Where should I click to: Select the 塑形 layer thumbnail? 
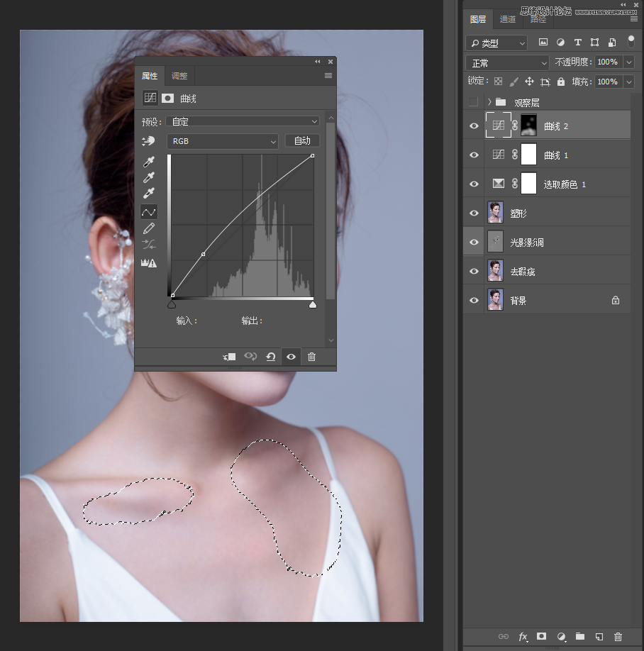tap(496, 213)
